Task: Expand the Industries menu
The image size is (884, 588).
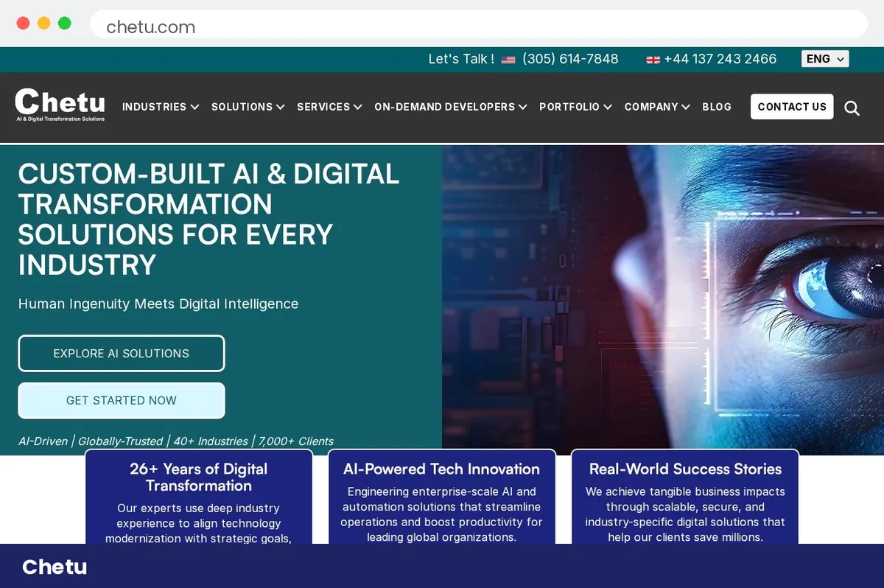Action: (161, 107)
